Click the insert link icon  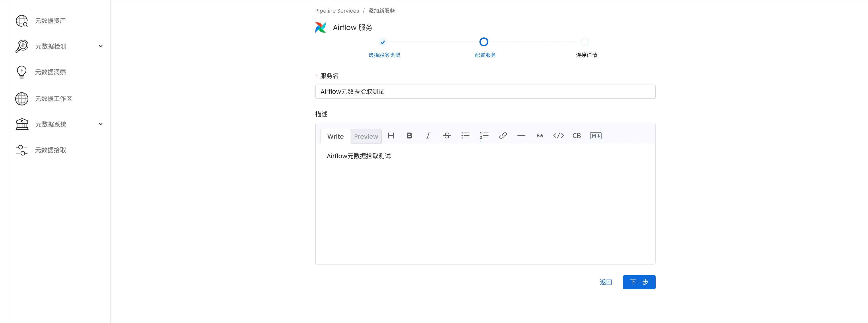(x=503, y=136)
